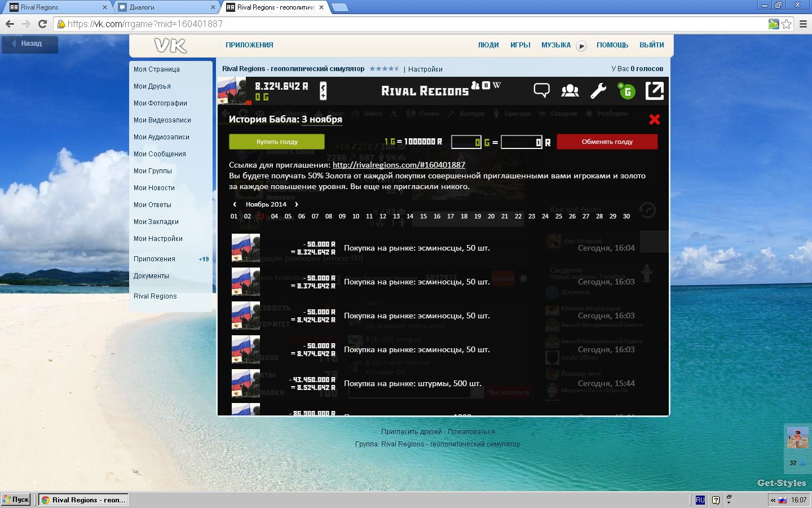The image size is (812, 508).
Task: Open the Wikipedia W icon beside title
Action: point(497,86)
